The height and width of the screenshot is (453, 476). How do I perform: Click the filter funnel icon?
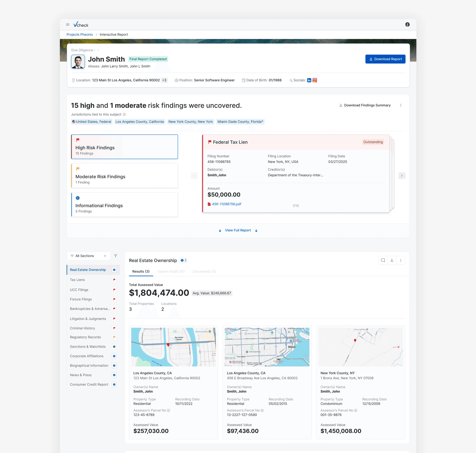click(115, 256)
